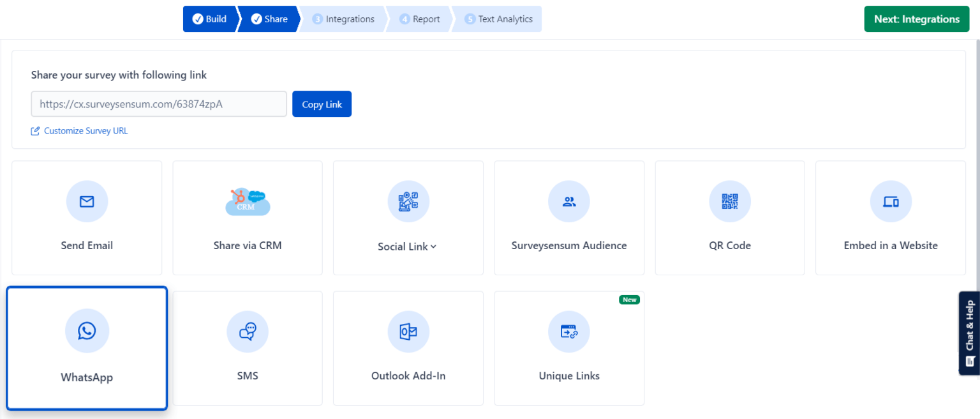
Task: Go to the Build step tab
Action: (x=210, y=19)
